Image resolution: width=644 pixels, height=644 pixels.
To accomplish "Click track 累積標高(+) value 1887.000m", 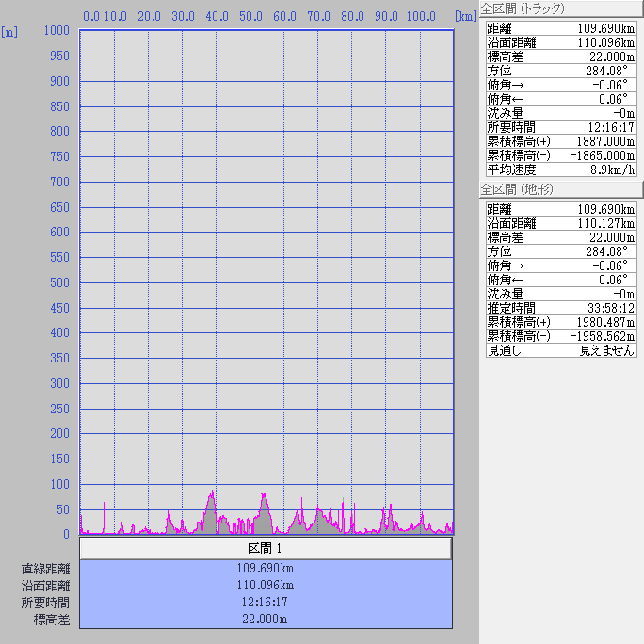I will (x=605, y=141).
